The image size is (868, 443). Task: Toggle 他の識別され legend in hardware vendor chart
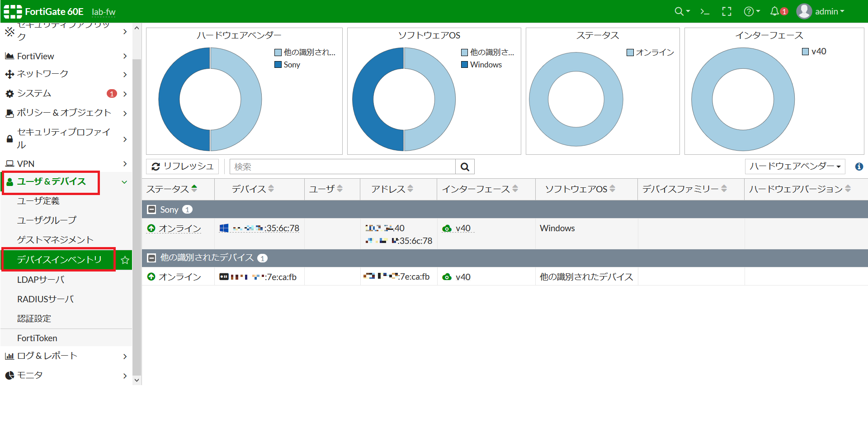[x=305, y=52]
